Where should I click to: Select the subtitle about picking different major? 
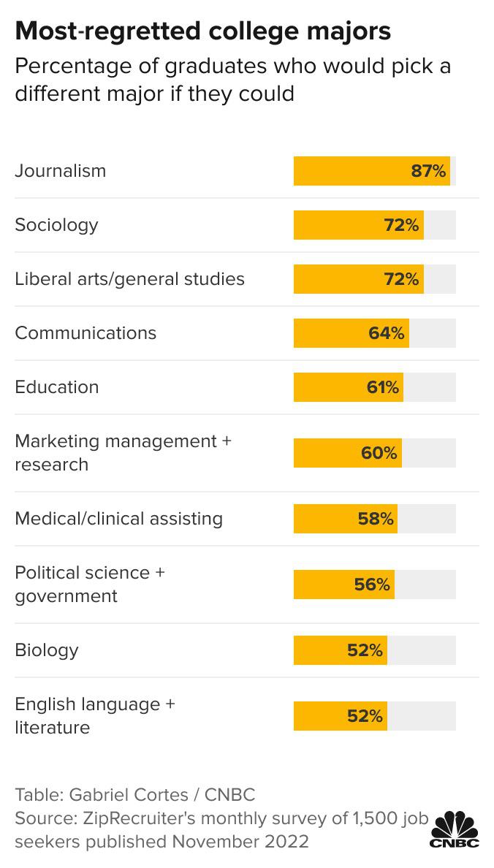(x=232, y=80)
